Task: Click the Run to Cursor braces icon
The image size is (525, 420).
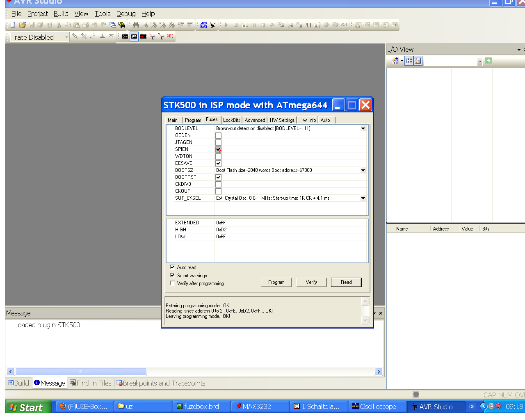Action: point(308,25)
